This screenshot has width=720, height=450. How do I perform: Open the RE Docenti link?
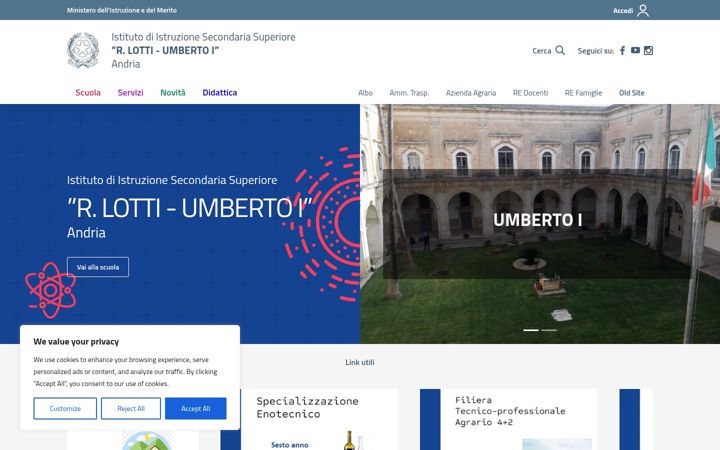530,93
